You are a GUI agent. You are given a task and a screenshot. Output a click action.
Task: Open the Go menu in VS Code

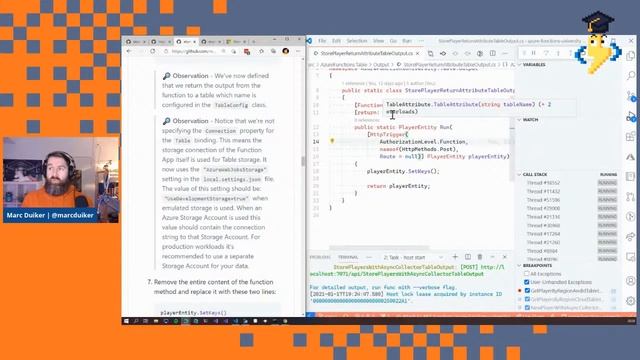coord(393,41)
